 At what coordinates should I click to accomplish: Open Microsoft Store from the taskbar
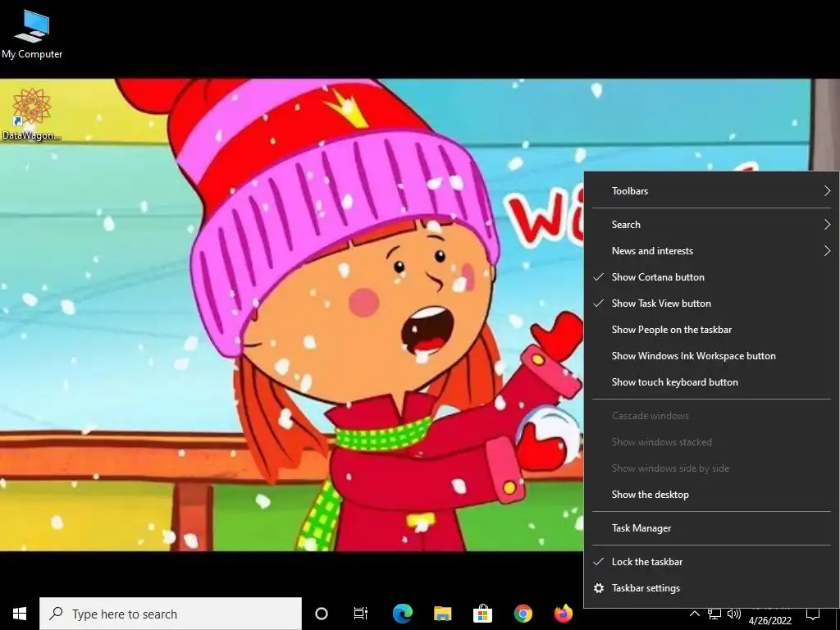tap(482, 614)
